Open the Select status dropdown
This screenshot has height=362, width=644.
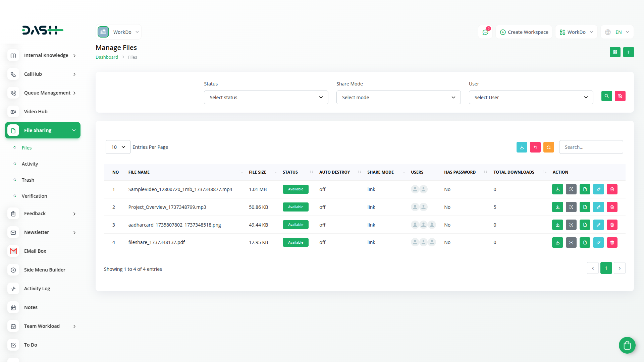266,98
